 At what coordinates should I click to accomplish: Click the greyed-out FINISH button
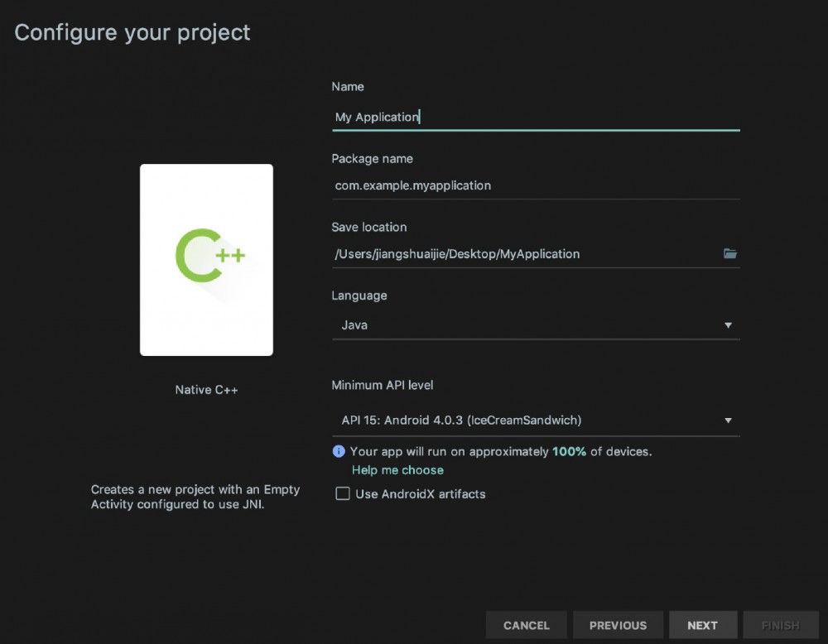780,626
